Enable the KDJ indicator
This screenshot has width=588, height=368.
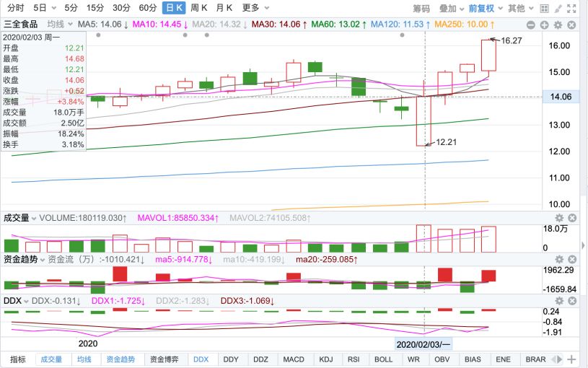pos(326,359)
